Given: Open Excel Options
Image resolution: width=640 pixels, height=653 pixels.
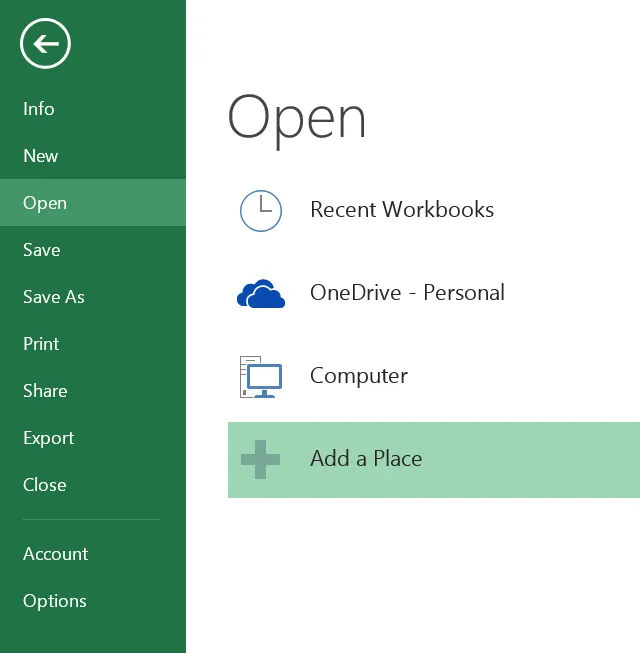Looking at the screenshot, I should [55, 601].
